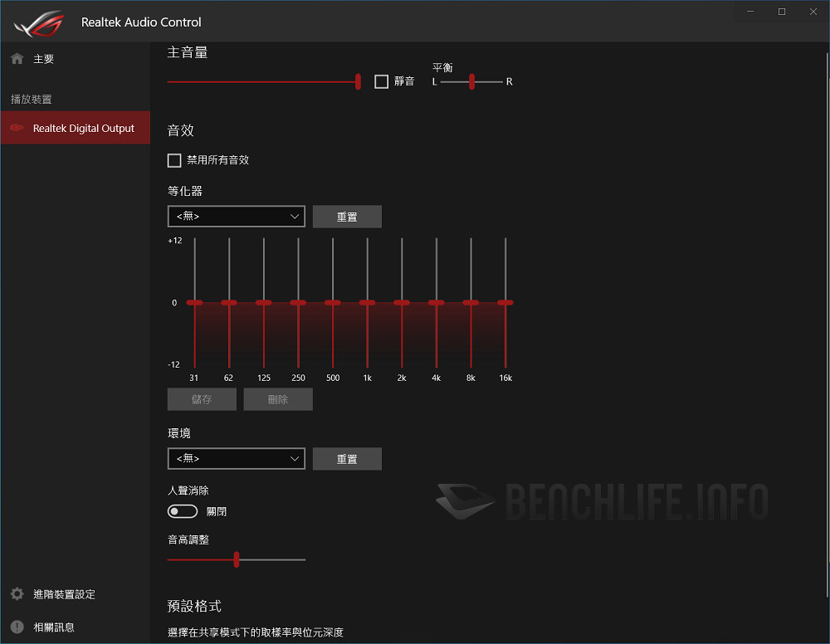
Task: Click 重置 button beside the equalizer dropdown
Action: click(x=347, y=217)
